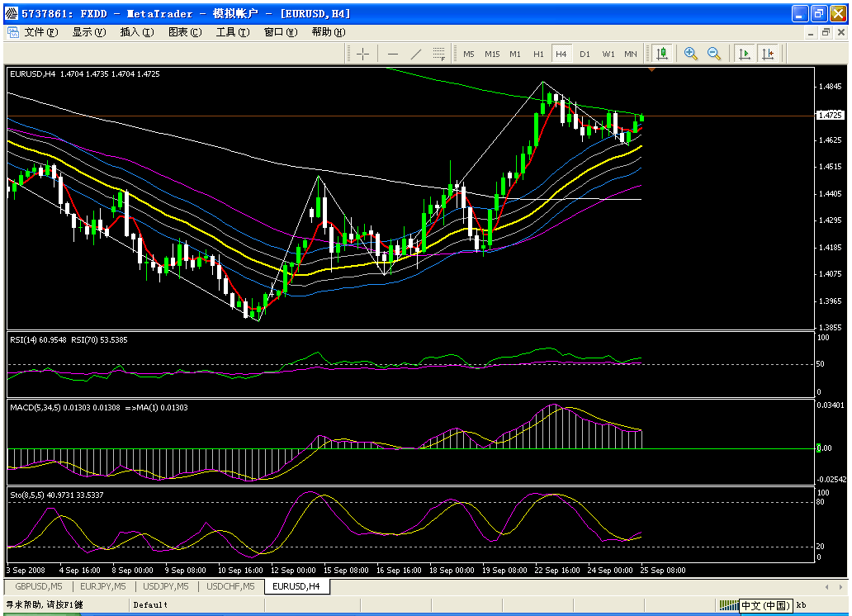852x616 pixels.
Task: Pick the horizontal line drawing tool
Action: click(393, 54)
